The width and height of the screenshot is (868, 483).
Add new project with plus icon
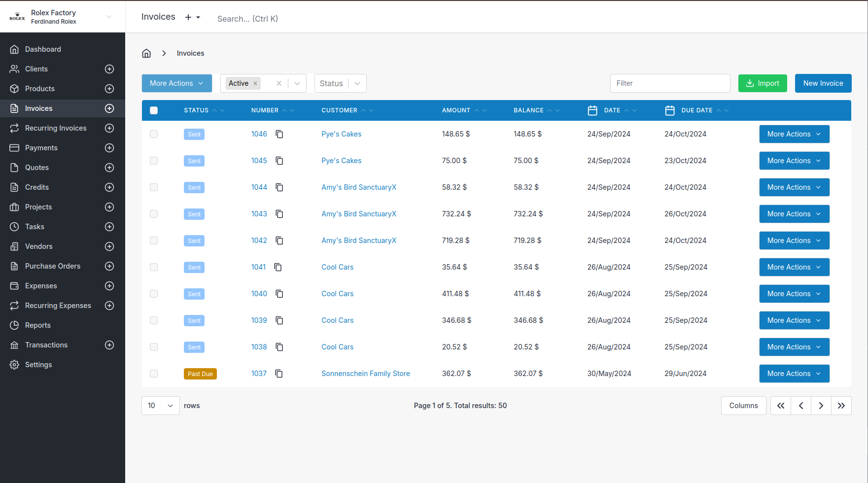pyautogui.click(x=109, y=207)
